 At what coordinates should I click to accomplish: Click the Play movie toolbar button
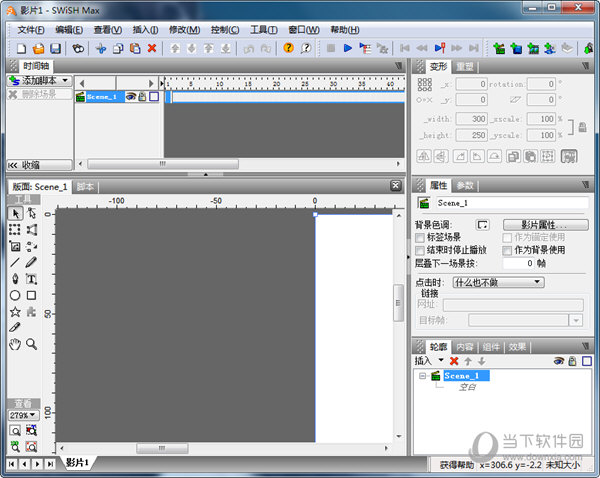pos(347,48)
